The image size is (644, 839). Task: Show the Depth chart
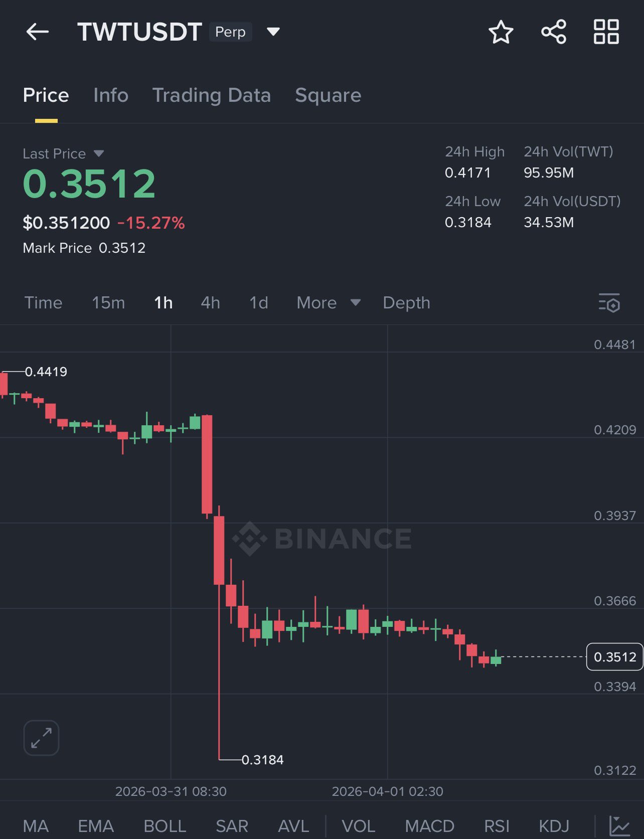406,303
